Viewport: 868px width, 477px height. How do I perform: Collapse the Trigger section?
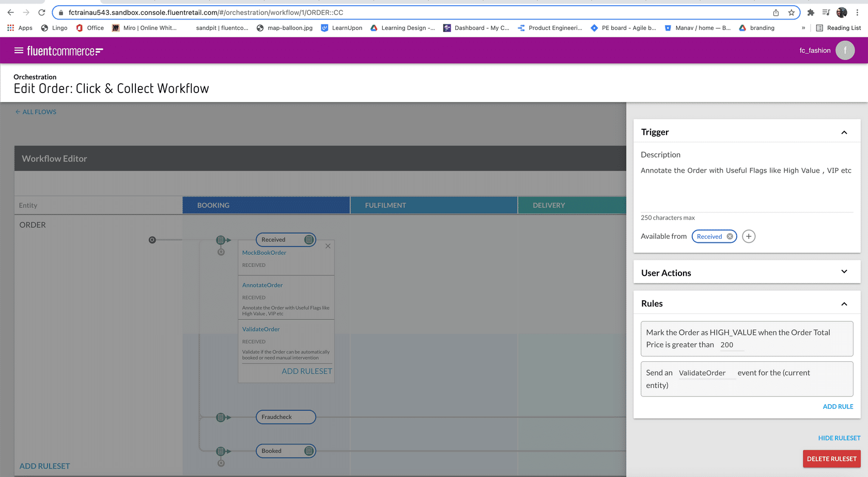(x=844, y=133)
